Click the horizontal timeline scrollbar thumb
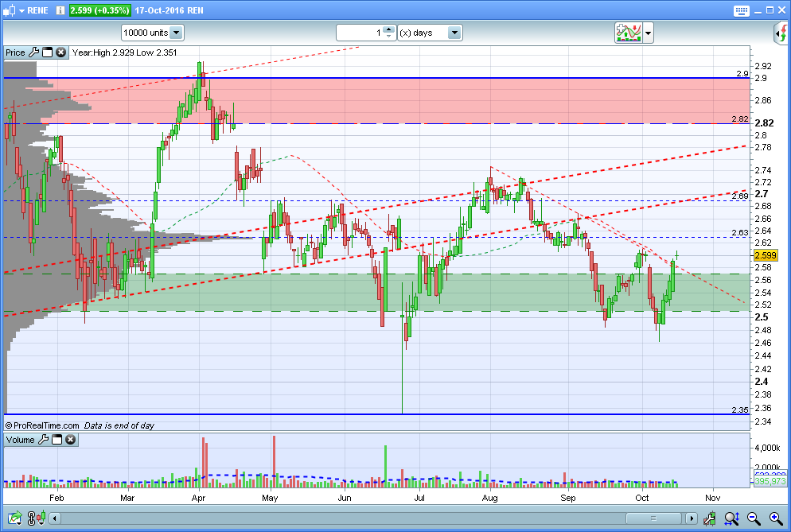Screen dimensions: 791x532 (655, 519)
